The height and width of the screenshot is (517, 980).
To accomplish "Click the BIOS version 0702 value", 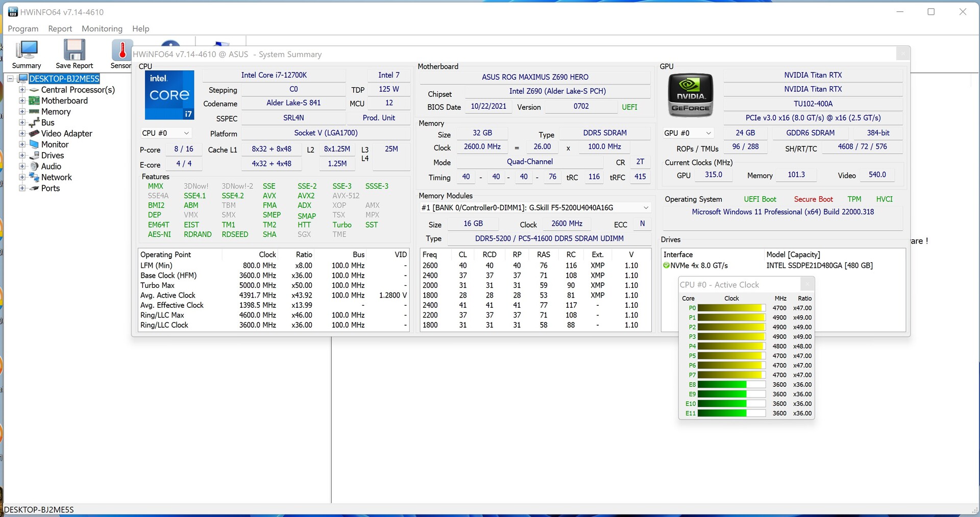I will 581,106.
